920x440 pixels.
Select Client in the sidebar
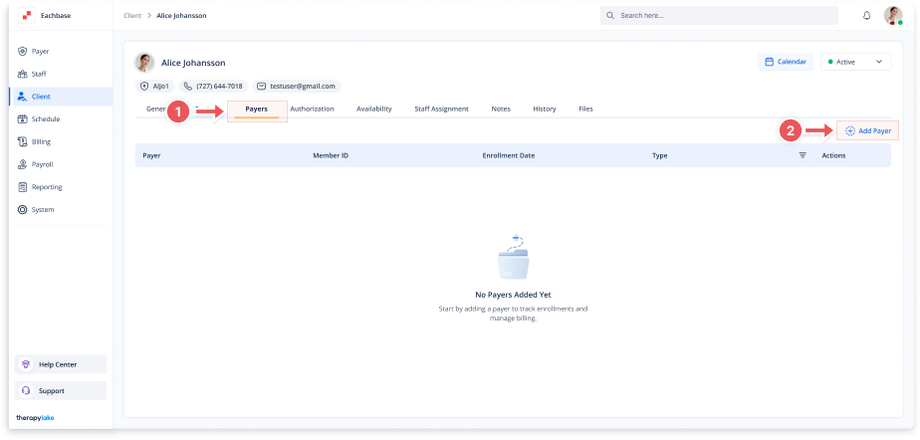click(60, 97)
